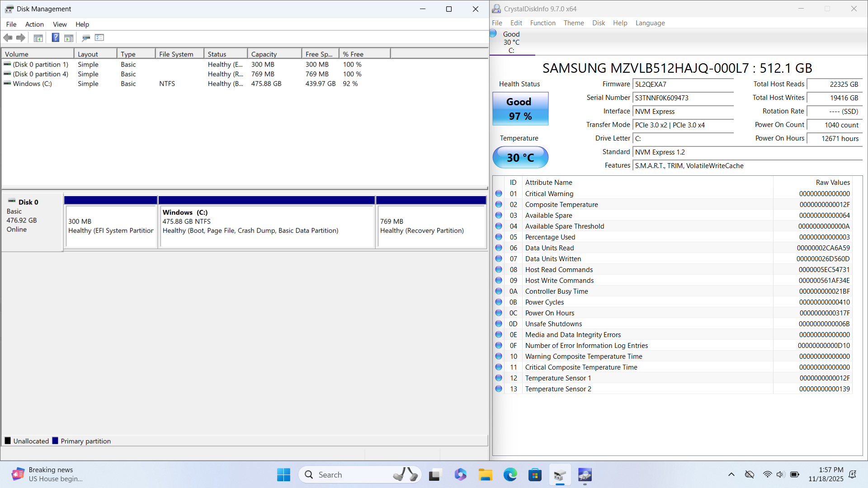Click the Rescan Disks toolbar icon

(x=86, y=38)
